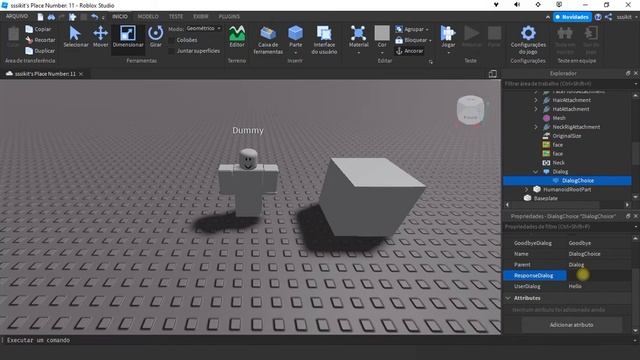Select Baseplate in Explorer tree
Image resolution: width=640 pixels, height=360 pixels.
(545, 198)
